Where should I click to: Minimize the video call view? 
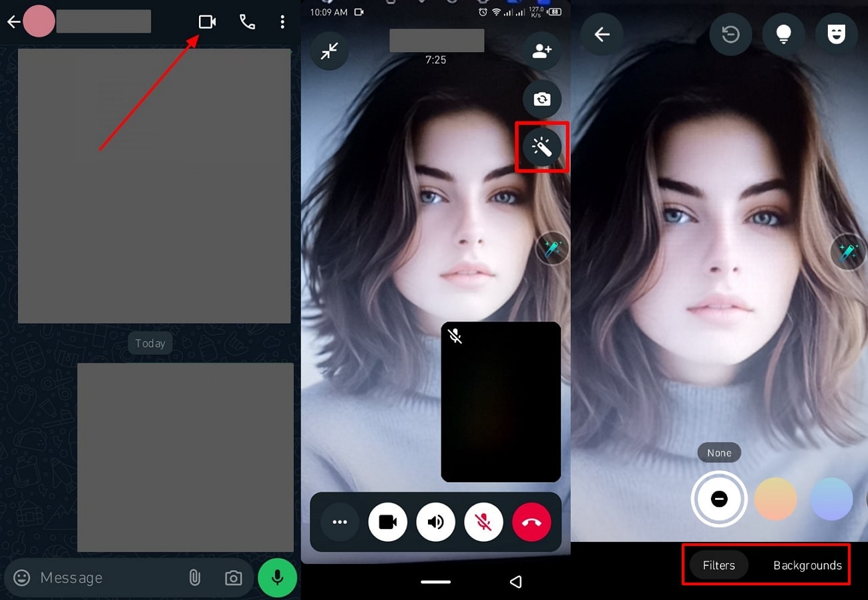[329, 51]
